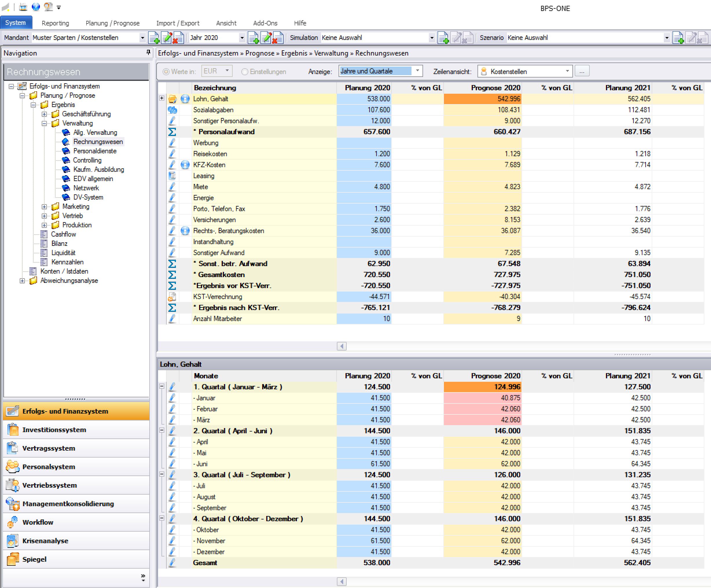Open the quick access customize arrow
The height and width of the screenshot is (588, 711).
[x=59, y=8]
